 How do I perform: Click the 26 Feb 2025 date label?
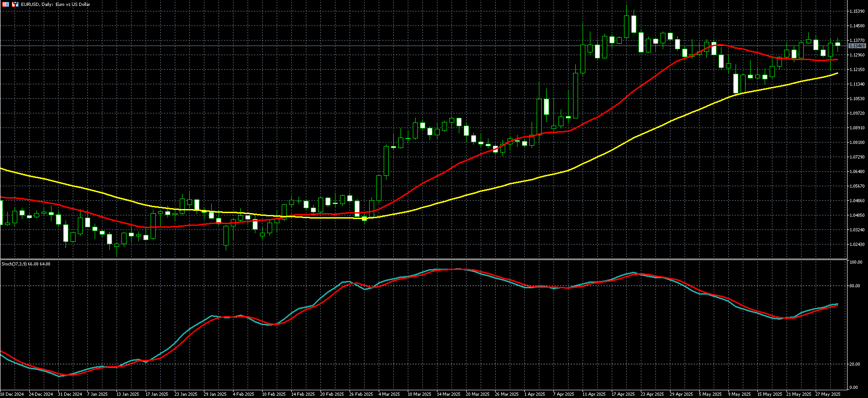click(361, 394)
